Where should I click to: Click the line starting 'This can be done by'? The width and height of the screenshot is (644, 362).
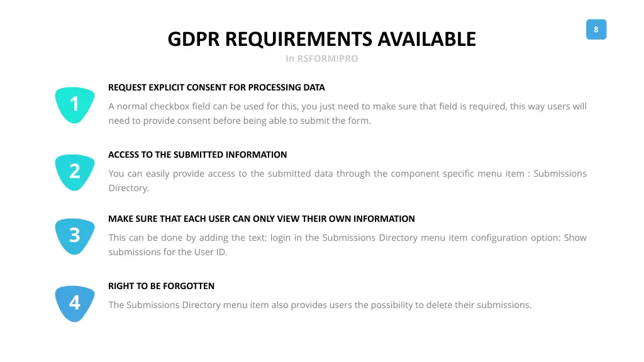pyautogui.click(x=347, y=238)
